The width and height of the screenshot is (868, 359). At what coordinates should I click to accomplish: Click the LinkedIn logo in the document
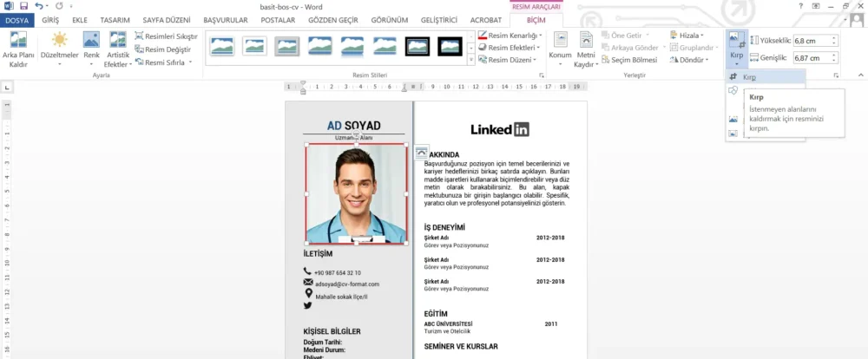click(500, 129)
